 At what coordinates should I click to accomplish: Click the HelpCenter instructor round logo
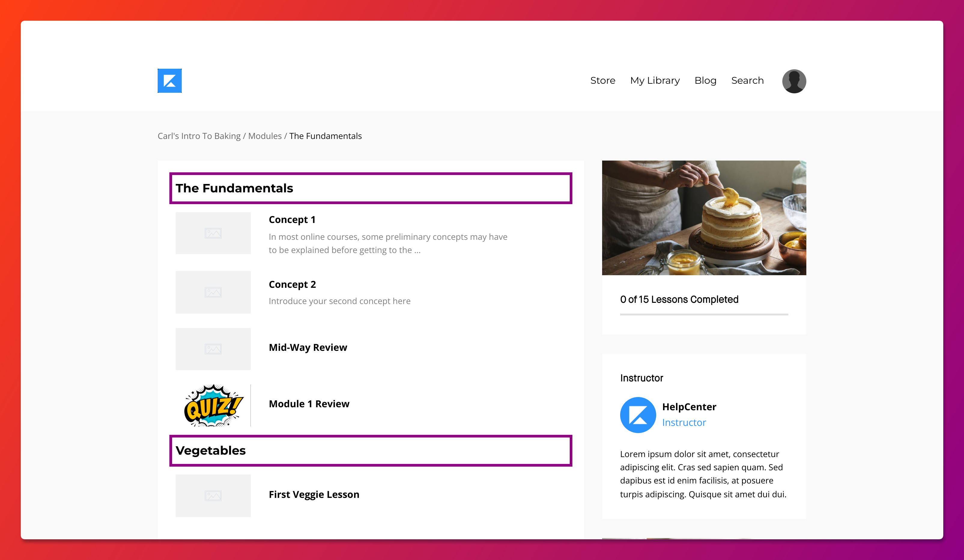(x=638, y=415)
